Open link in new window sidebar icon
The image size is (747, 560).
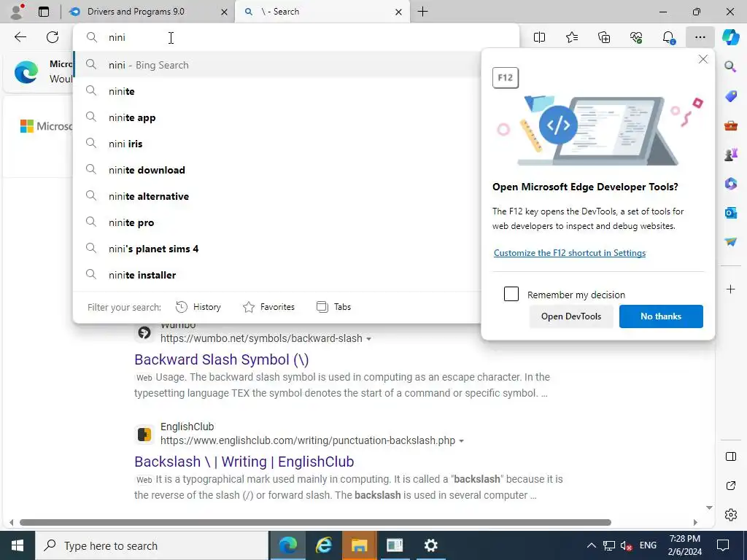tap(730, 486)
